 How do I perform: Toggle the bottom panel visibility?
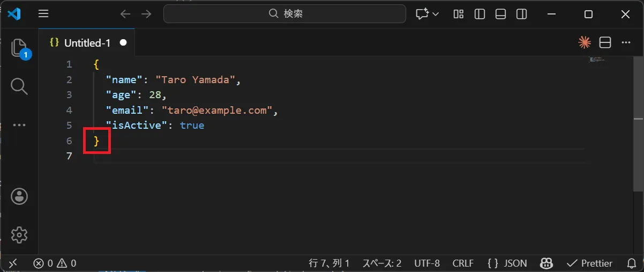pyautogui.click(x=500, y=14)
